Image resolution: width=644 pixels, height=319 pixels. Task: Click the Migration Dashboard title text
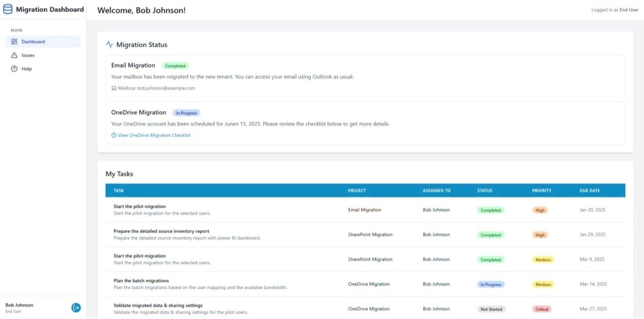click(50, 9)
